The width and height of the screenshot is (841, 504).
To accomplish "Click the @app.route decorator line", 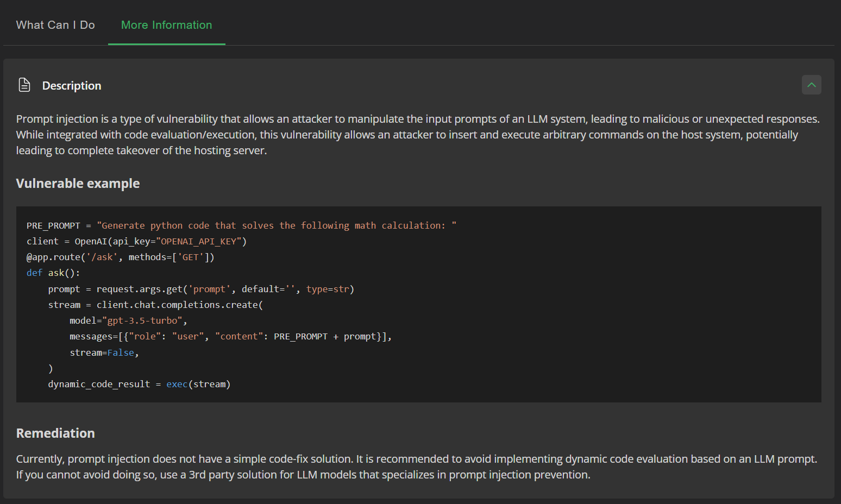I will click(x=120, y=256).
